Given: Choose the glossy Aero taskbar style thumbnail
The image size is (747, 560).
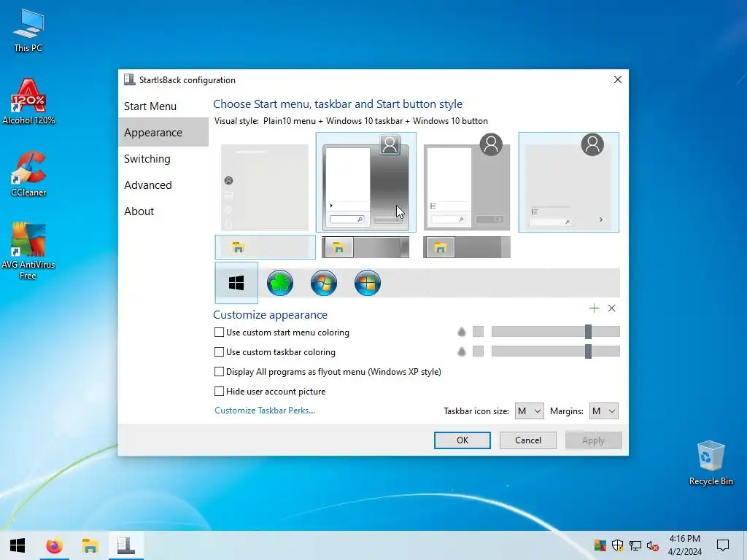Looking at the screenshot, I should coord(365,247).
